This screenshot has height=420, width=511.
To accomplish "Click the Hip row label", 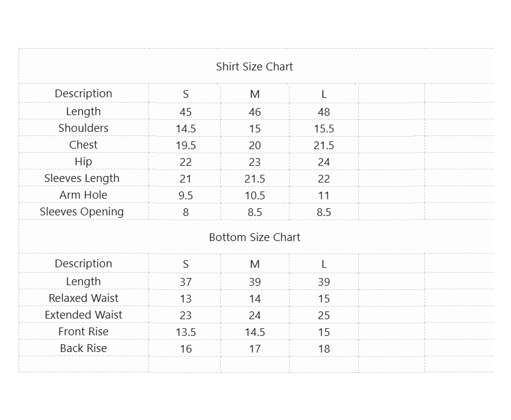I will pos(84,162).
